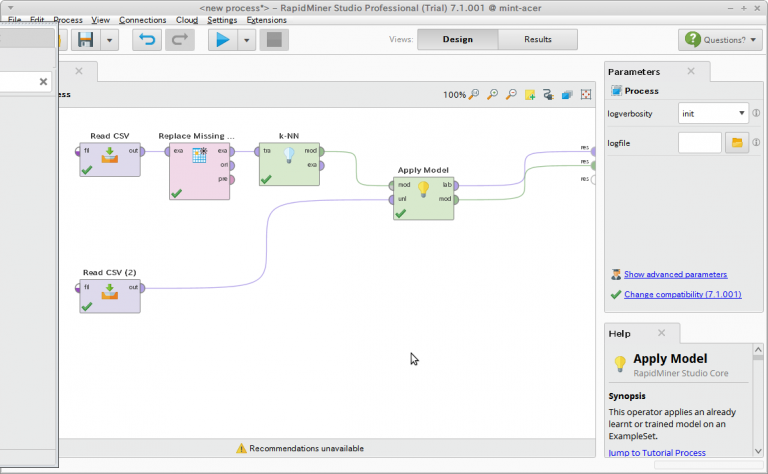
Task: Select the Read CSV operator
Action: 110,160
